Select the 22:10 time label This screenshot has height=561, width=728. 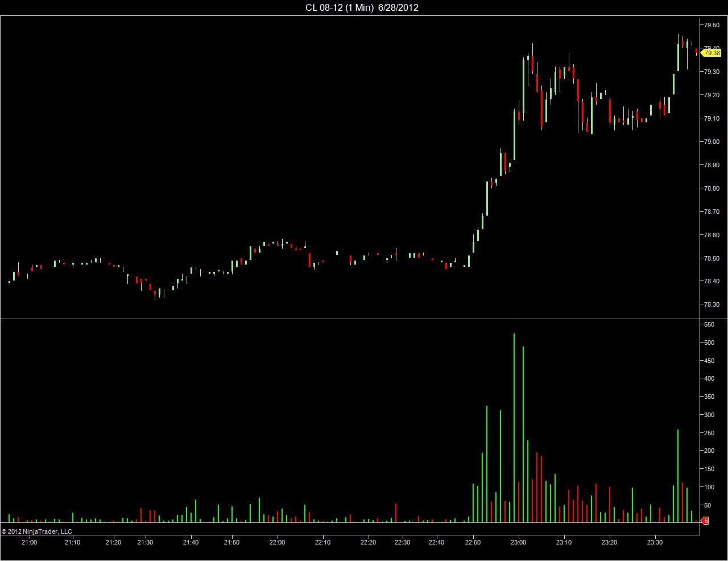(323, 542)
